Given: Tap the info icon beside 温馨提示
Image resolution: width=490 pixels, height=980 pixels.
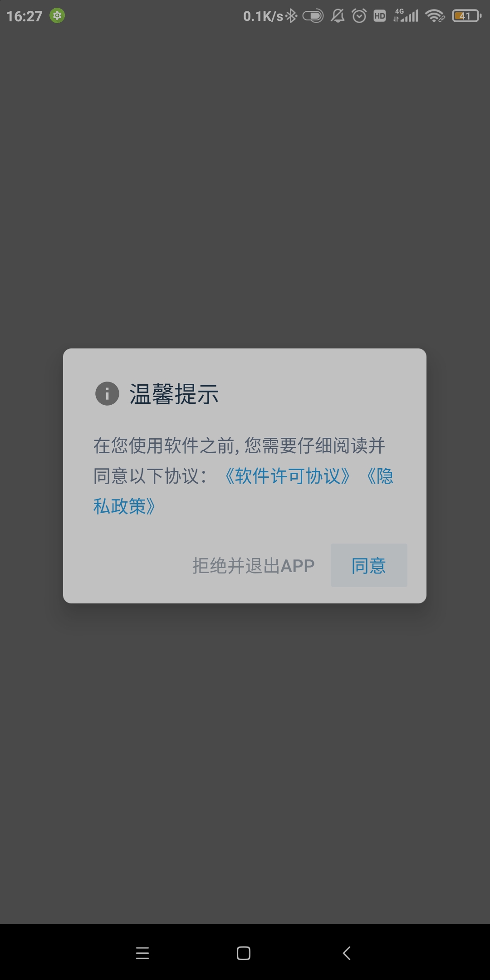Looking at the screenshot, I should [107, 393].
